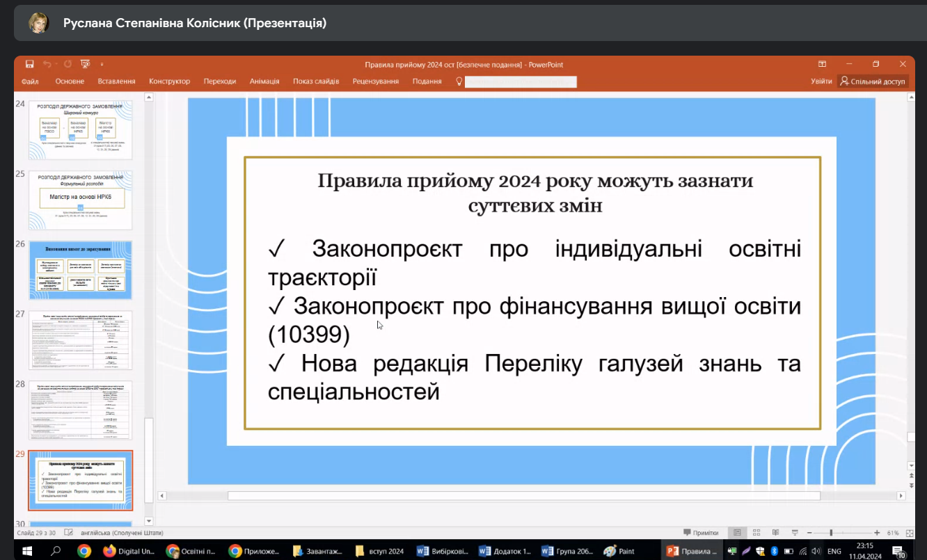The height and width of the screenshot is (560, 927).
Task: Click Слайд 29 з 30 status text
Action: pos(38,533)
